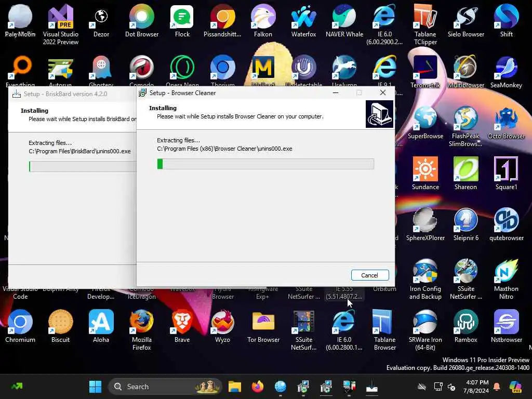Open the Maxthon Nitro shortcut

point(506,279)
